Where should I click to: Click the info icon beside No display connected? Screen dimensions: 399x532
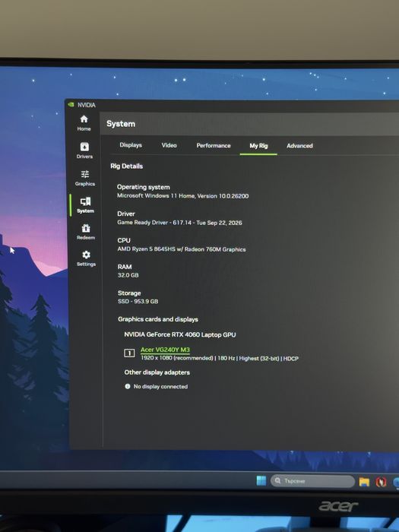[x=128, y=386]
